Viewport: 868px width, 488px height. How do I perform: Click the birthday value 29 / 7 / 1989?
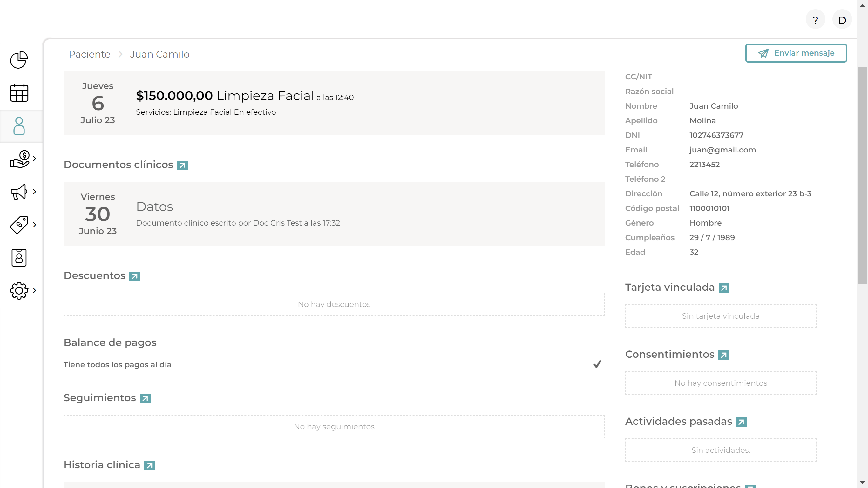tap(712, 238)
